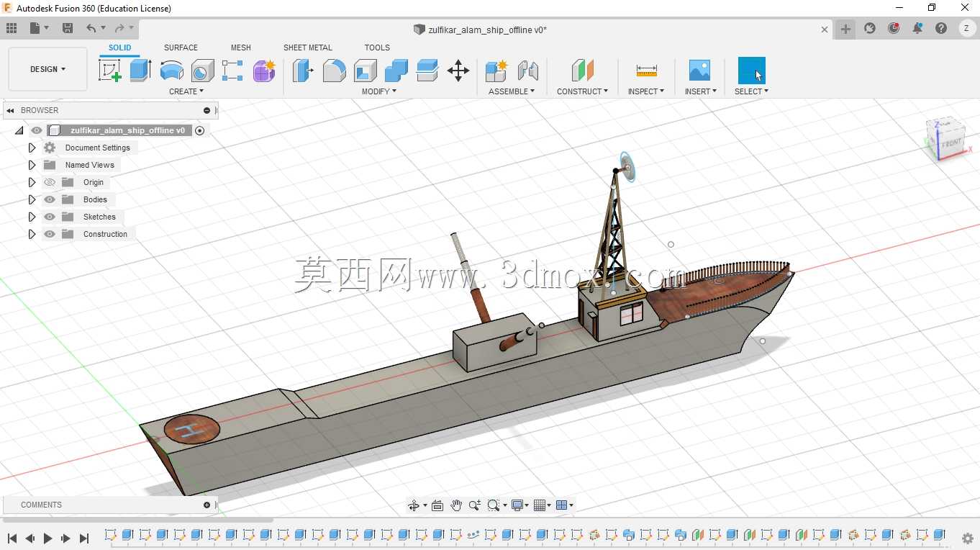Open the INSERT dropdown menu
The height and width of the screenshot is (550, 980).
pyautogui.click(x=701, y=91)
